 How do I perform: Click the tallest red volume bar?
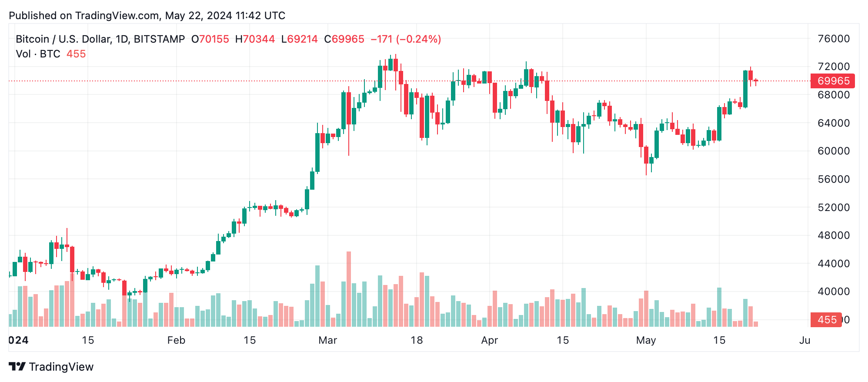349,289
